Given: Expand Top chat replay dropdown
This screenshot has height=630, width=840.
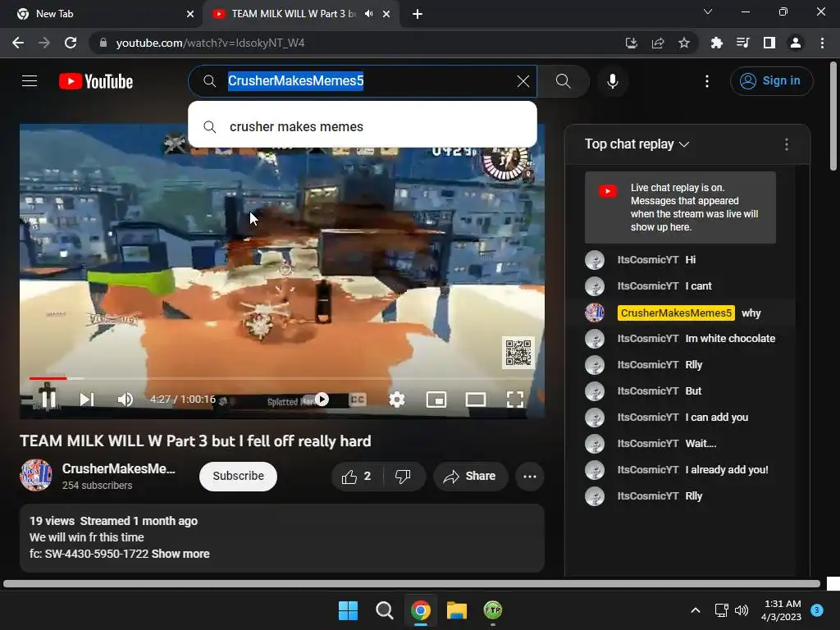Looking at the screenshot, I should (637, 144).
